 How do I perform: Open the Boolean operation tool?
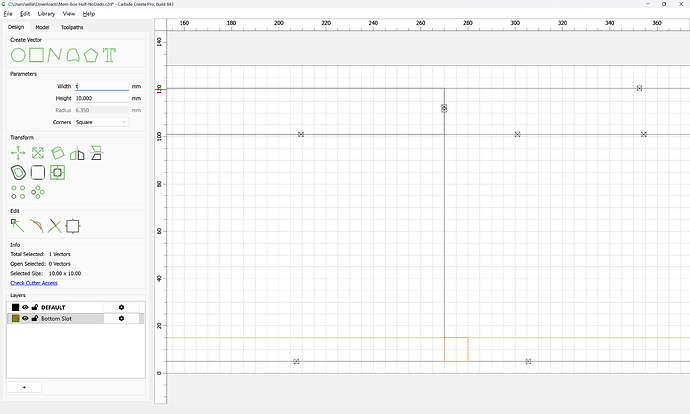[57, 172]
